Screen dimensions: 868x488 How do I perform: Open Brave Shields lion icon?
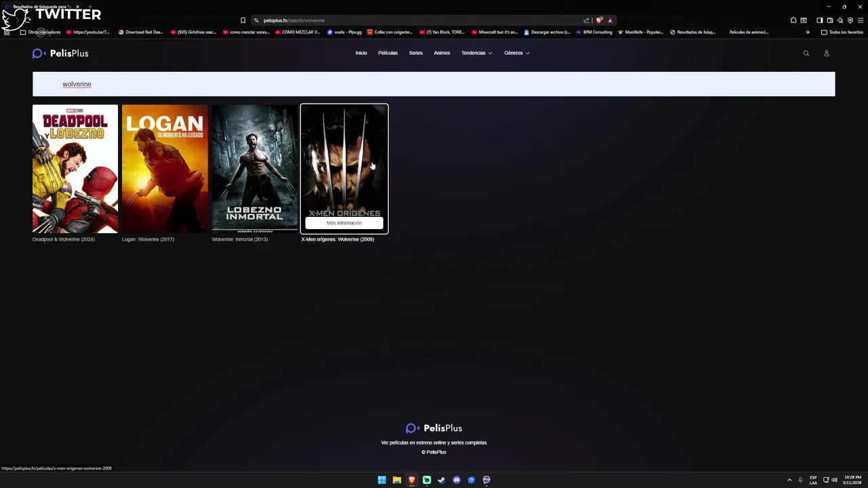click(599, 20)
